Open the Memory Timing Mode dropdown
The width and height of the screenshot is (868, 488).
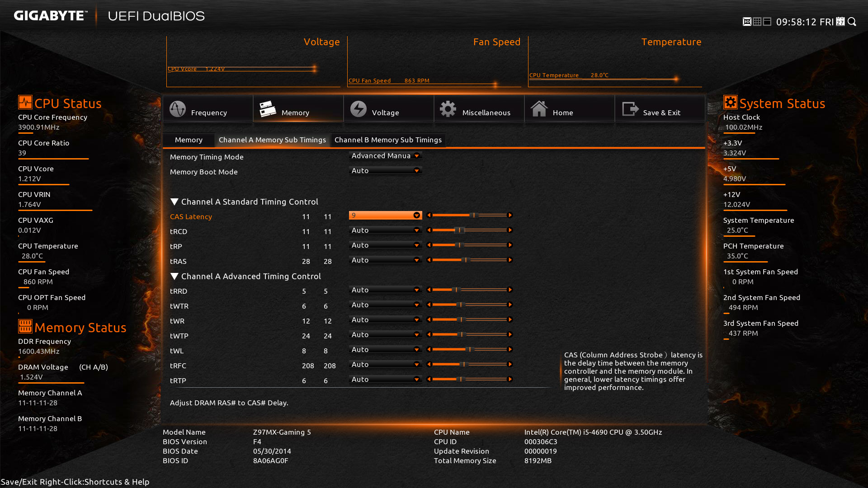point(385,156)
